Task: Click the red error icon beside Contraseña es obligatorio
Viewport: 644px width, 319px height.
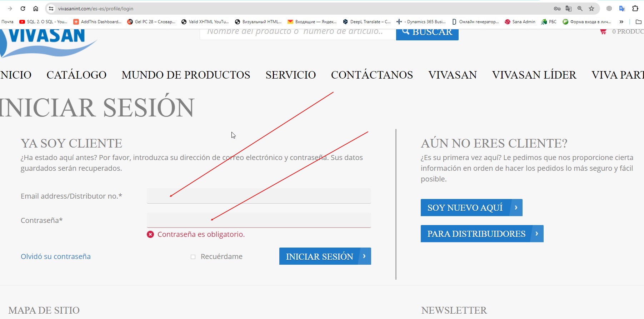Action: (x=150, y=234)
